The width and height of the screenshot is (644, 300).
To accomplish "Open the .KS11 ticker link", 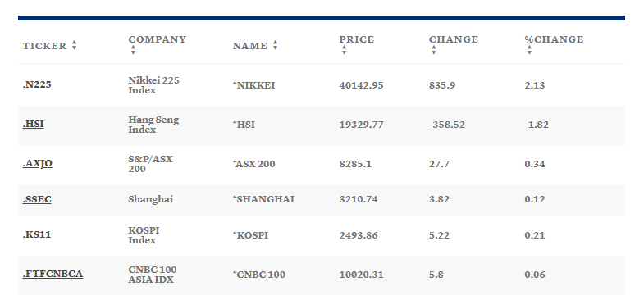I will click(x=37, y=235).
